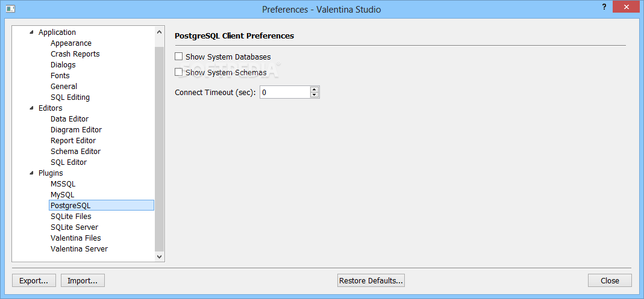Click the preferences tree scrollbar thumb
Screen dimensions: 644x299
tap(160, 149)
